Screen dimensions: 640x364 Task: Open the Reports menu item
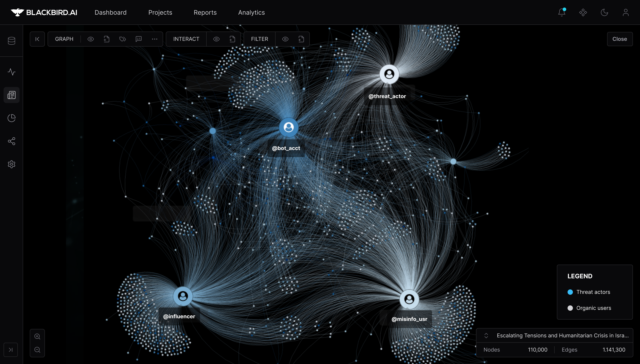point(205,12)
